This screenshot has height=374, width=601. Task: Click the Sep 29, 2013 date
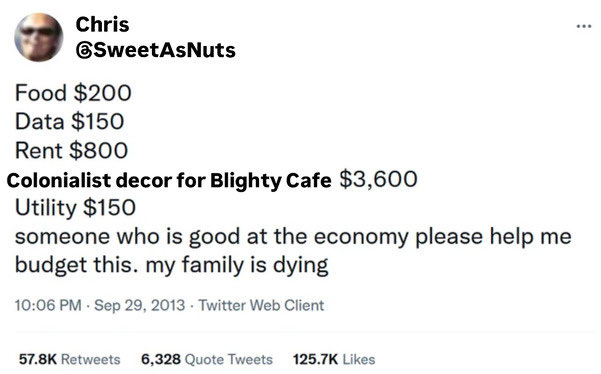tap(140, 305)
